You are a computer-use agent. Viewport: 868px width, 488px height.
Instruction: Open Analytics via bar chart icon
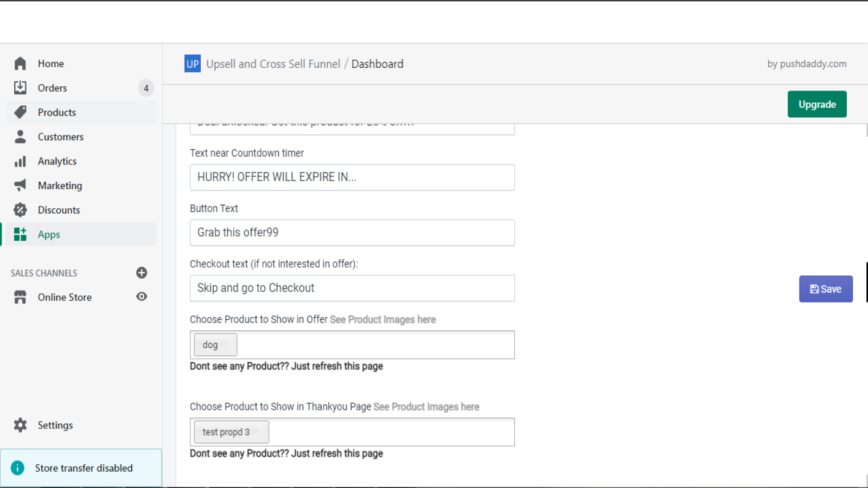(x=20, y=162)
